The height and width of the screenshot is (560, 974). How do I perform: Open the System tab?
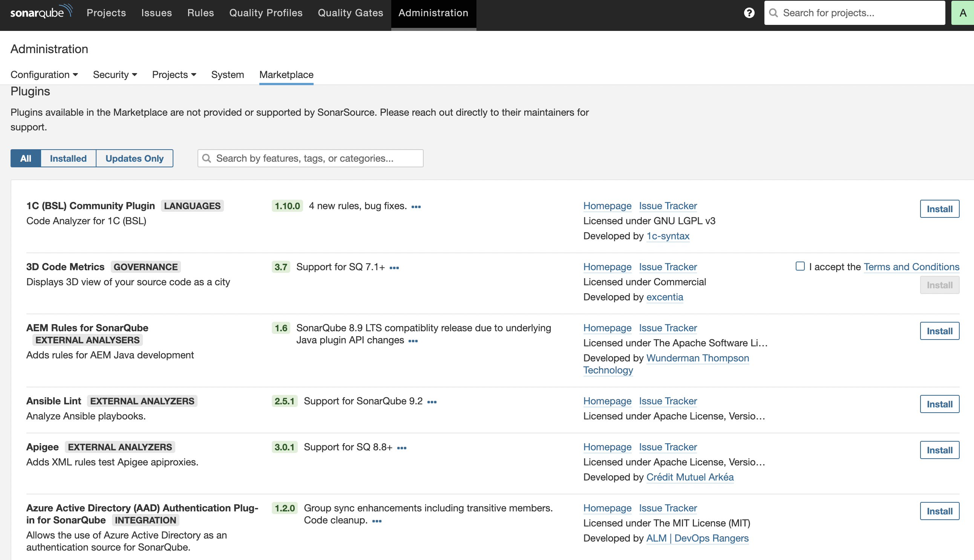coord(227,75)
